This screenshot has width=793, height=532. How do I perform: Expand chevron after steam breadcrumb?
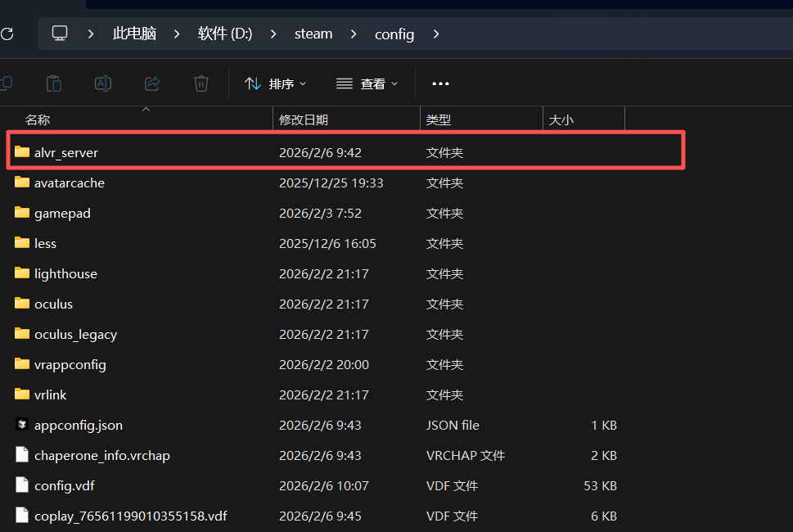pos(354,34)
